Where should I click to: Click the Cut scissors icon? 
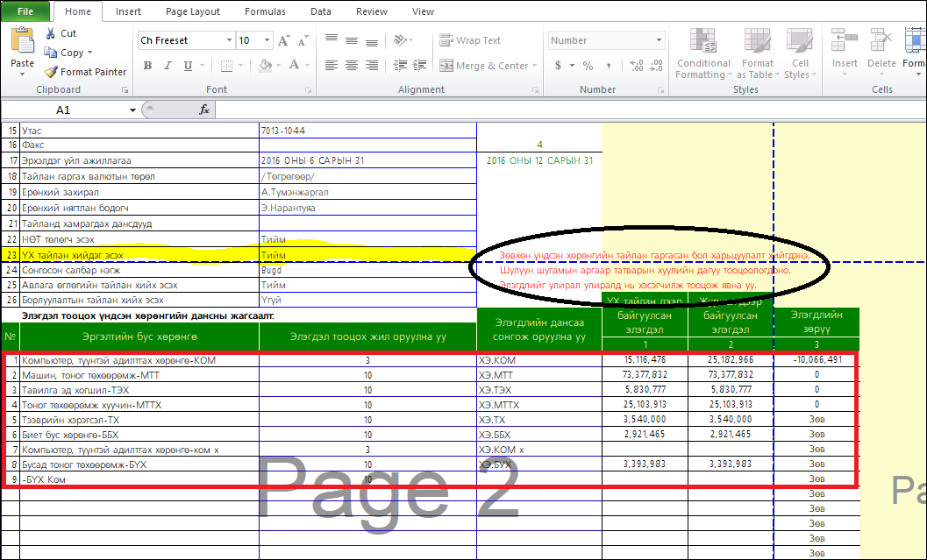(48, 33)
